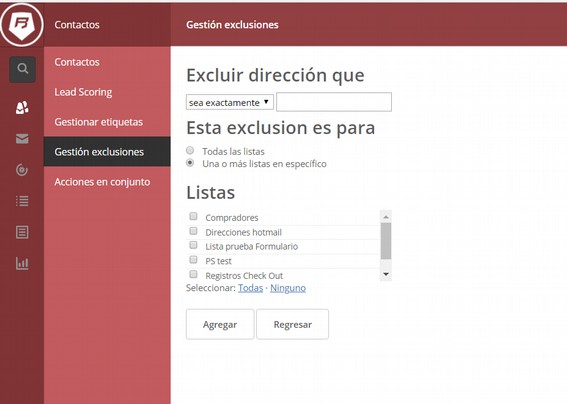Screen dimensions: 567x404
Task: Click the 'Todas' select link
Action: (250, 288)
